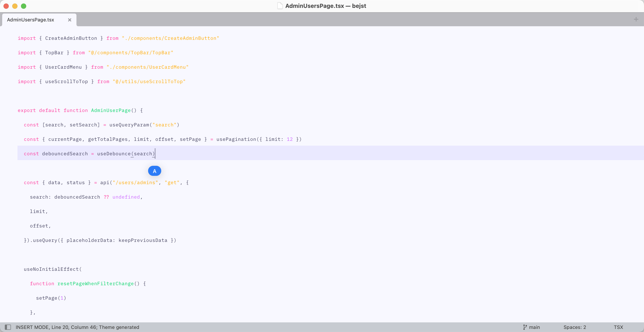The height and width of the screenshot is (332, 644).
Task: Click the number 12 in limit
Action: pyautogui.click(x=289, y=139)
